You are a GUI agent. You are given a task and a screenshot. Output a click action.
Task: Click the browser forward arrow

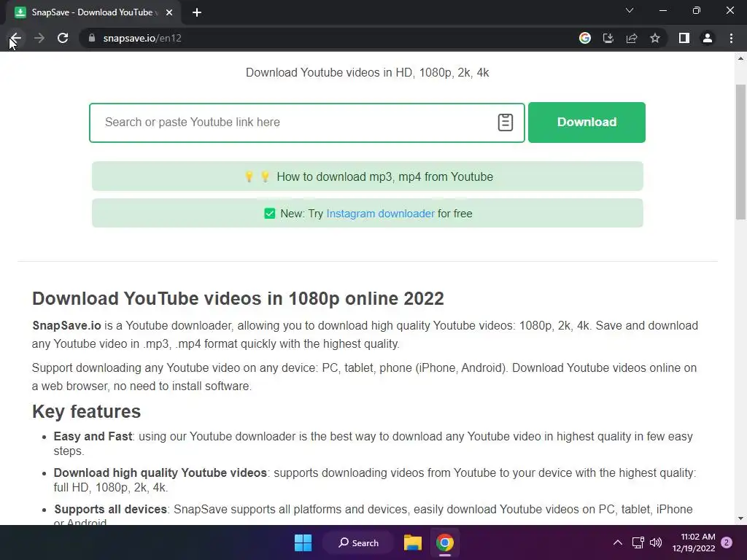(39, 38)
